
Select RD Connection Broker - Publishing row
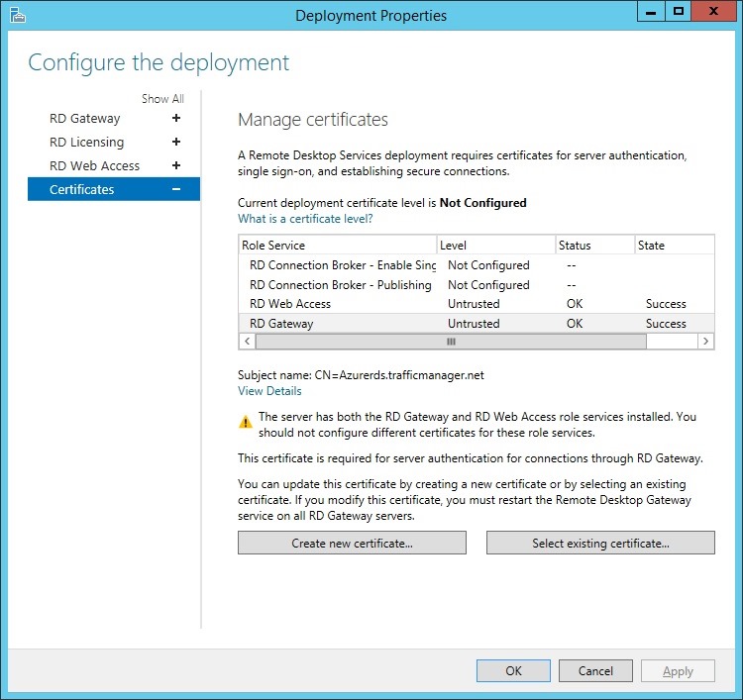[477, 284]
